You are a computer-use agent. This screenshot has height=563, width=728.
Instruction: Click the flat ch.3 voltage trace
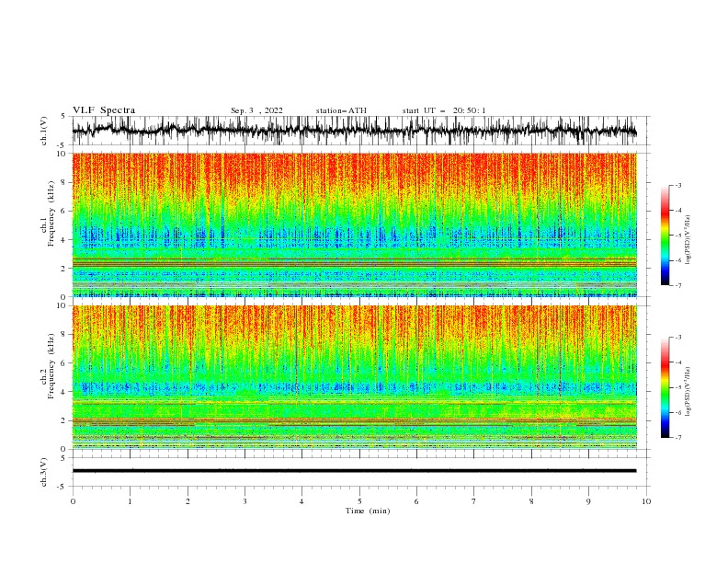[x=355, y=471]
